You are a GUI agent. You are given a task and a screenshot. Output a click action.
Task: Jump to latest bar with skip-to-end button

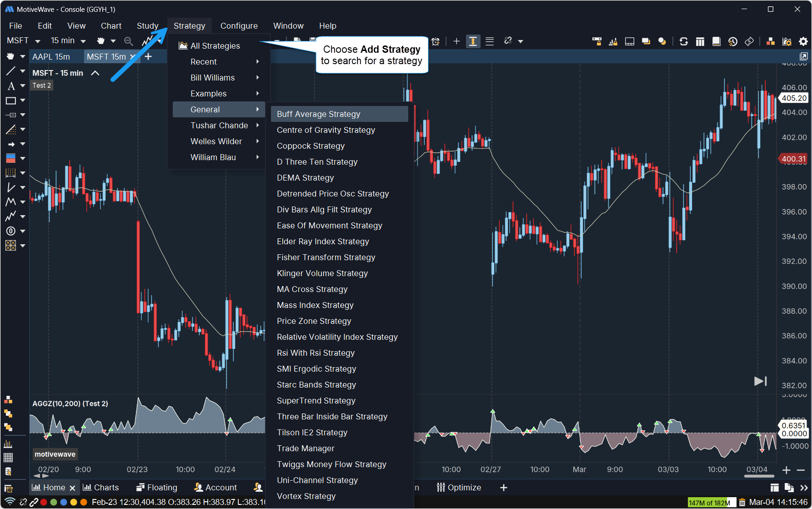click(x=760, y=381)
